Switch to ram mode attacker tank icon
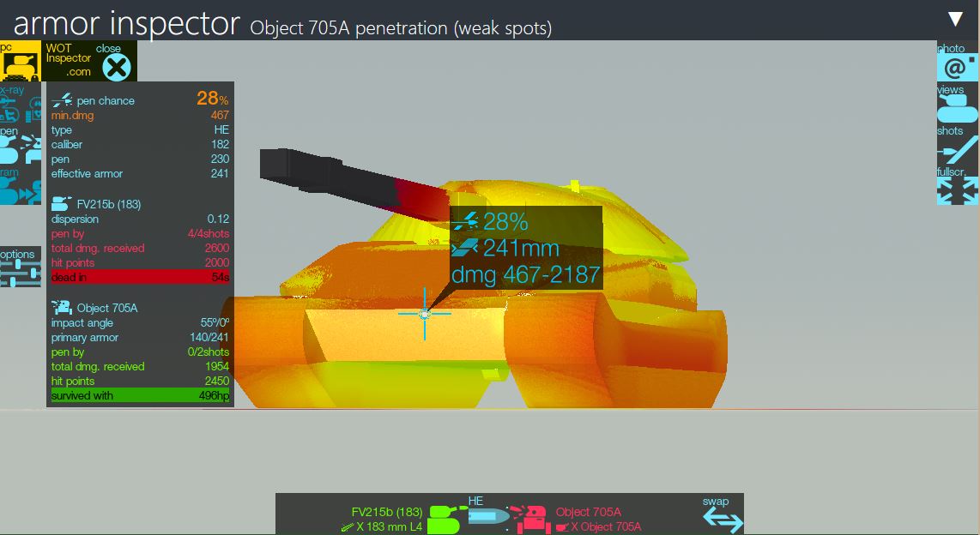Viewport: 980px width, 535px height. pos(9,191)
